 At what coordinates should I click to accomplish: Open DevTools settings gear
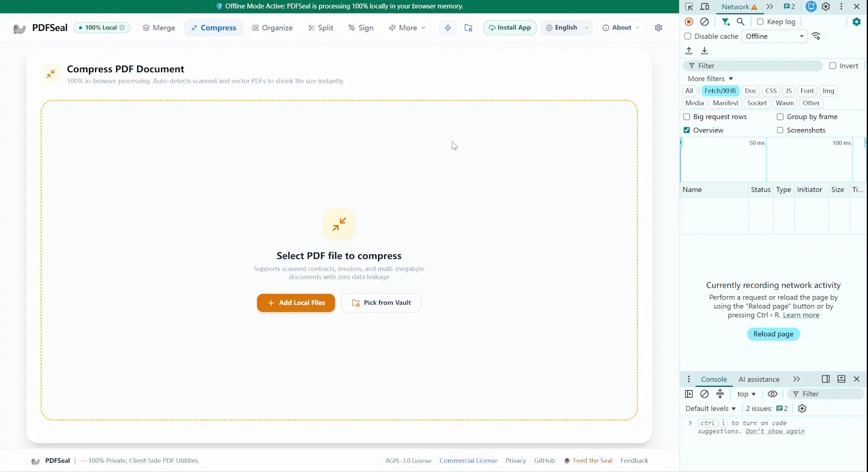tap(826, 7)
